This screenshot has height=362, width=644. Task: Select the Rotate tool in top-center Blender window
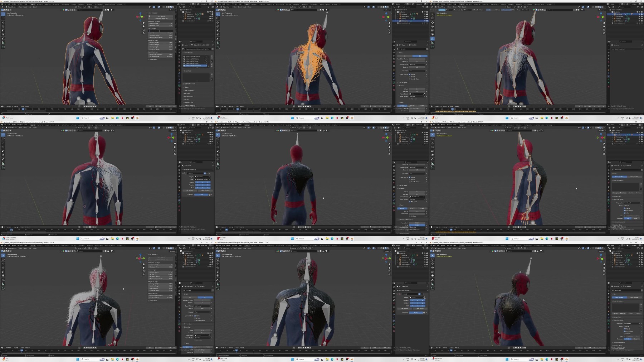pos(218,26)
